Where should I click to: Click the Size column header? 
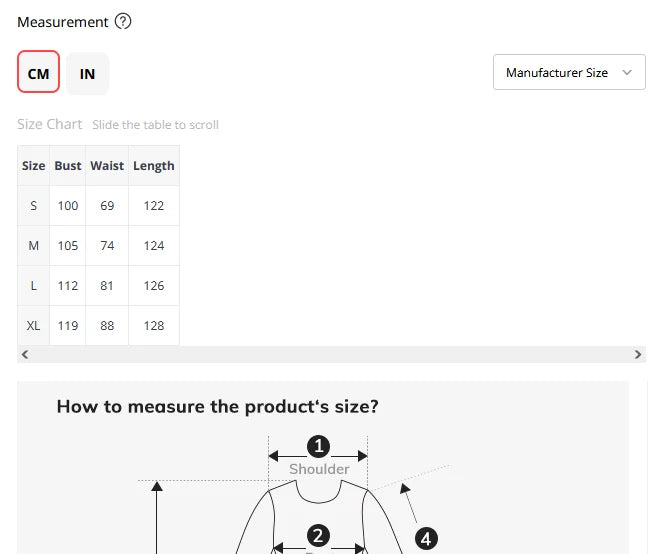34,166
